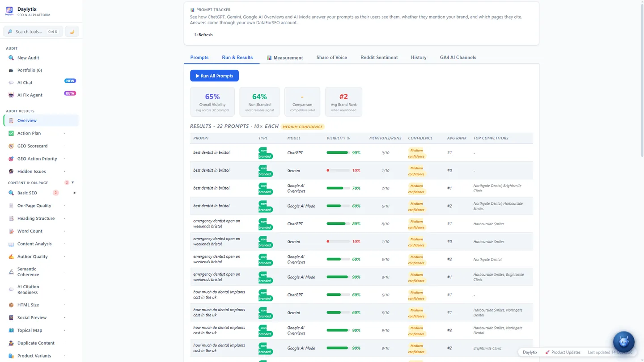Image resolution: width=644 pixels, height=362 pixels.
Task: Click the Word Count icon
Action: [11, 231]
